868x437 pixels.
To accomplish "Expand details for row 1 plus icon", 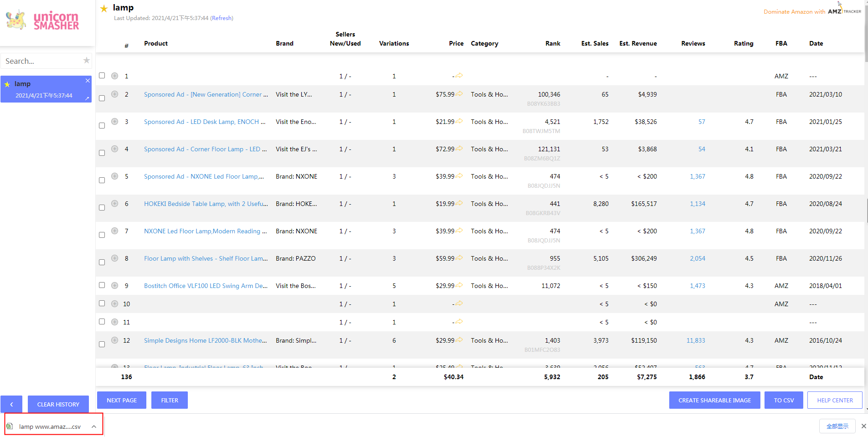I will [115, 76].
